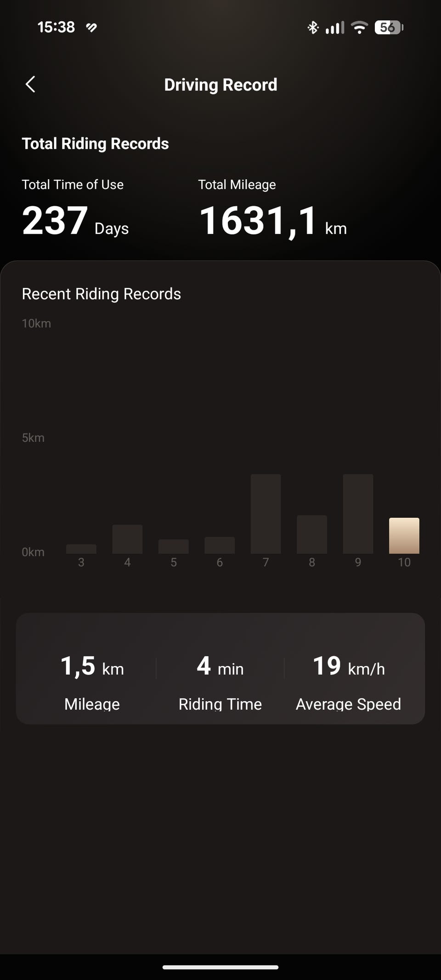Tap the sync icon beside the clock
Screen dimensions: 441x980
91,28
